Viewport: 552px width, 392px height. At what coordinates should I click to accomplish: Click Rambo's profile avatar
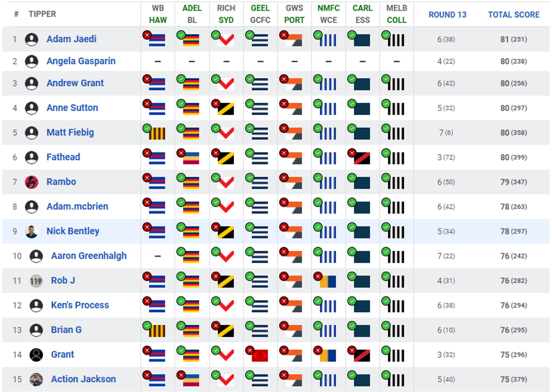(x=32, y=182)
